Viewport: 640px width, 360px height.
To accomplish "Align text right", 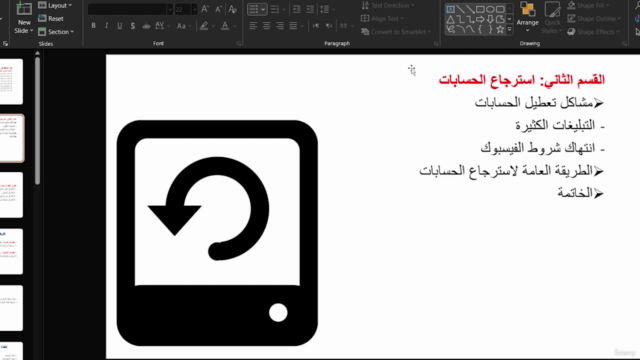I will click(280, 26).
